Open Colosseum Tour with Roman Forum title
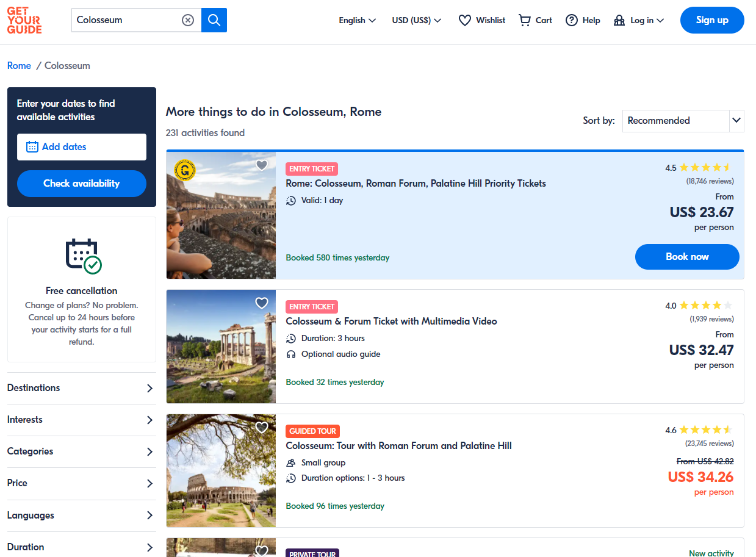 point(398,446)
